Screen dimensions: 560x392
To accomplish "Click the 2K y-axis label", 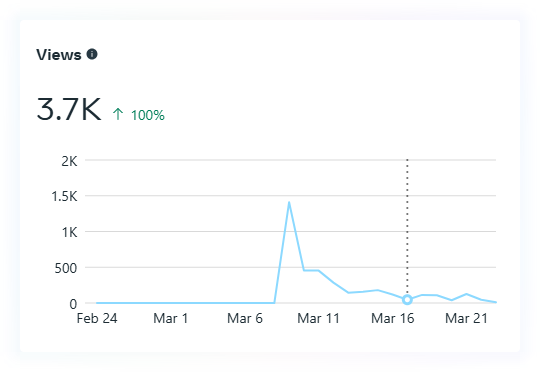I will click(x=69, y=161).
